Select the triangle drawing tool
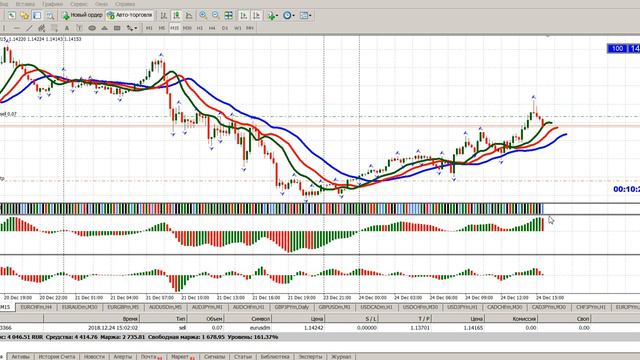The width and height of the screenshot is (640, 360). click(x=104, y=28)
